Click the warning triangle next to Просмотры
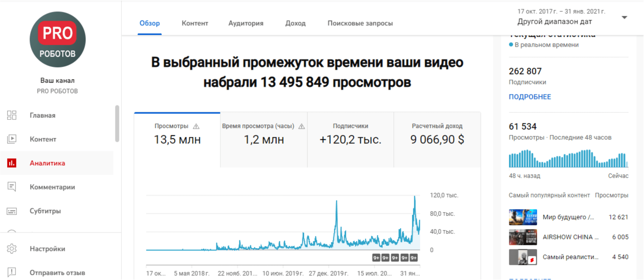Screen dimensions: 644x280 [x=196, y=126]
